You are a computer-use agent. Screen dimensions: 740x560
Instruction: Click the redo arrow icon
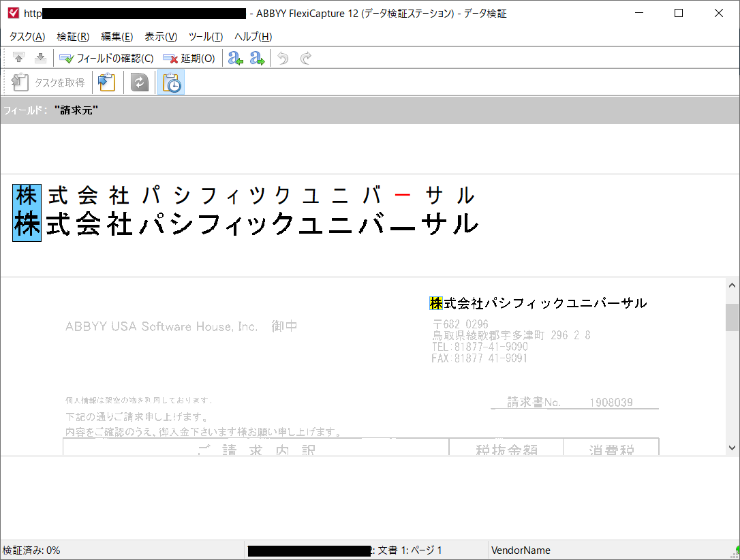pyautogui.click(x=306, y=59)
